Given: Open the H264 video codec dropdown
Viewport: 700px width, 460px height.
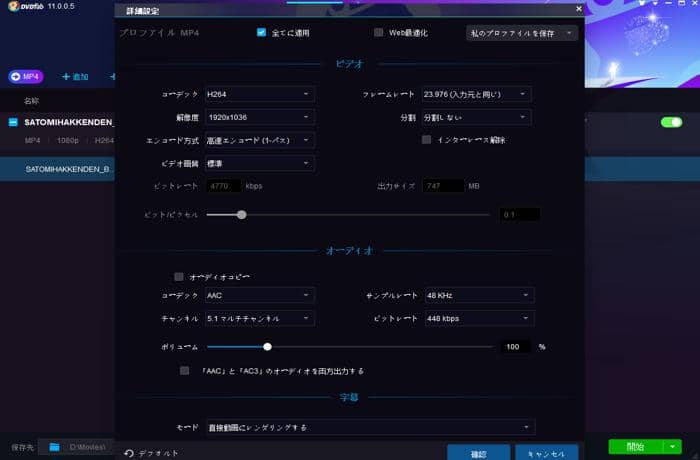Looking at the screenshot, I should click(259, 94).
